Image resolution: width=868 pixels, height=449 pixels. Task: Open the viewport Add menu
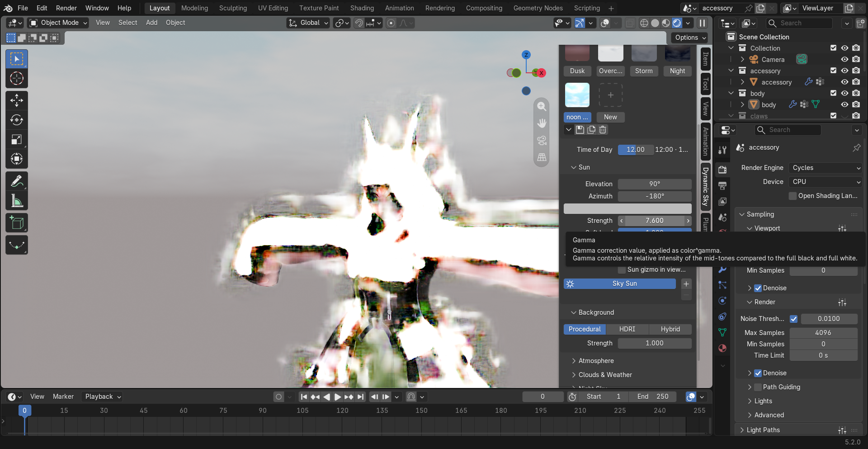(151, 23)
